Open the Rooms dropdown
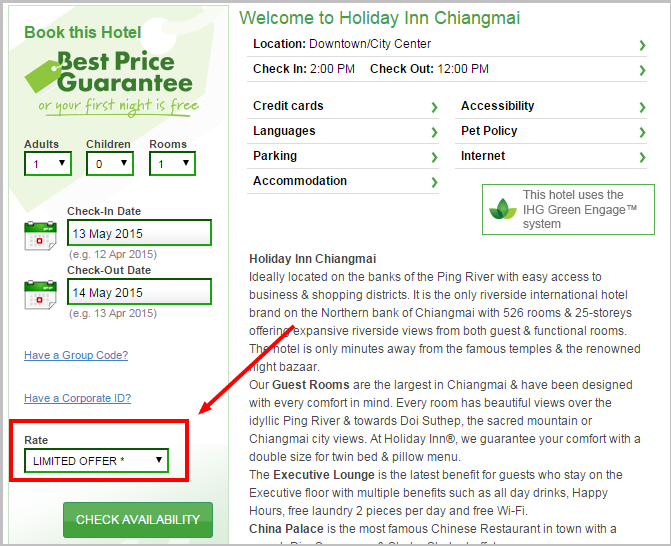This screenshot has width=671, height=546. coord(172,163)
